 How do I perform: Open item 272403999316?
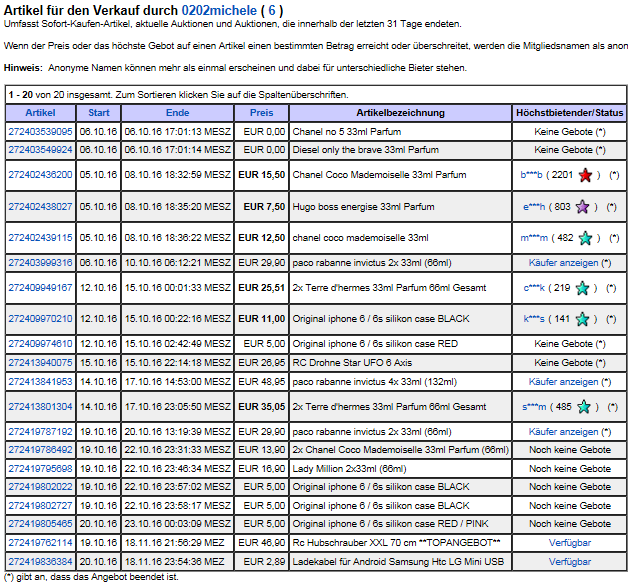[x=40, y=263]
